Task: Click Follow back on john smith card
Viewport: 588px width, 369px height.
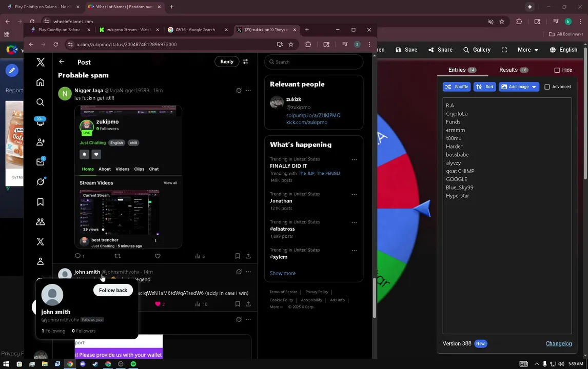Action: click(x=113, y=290)
